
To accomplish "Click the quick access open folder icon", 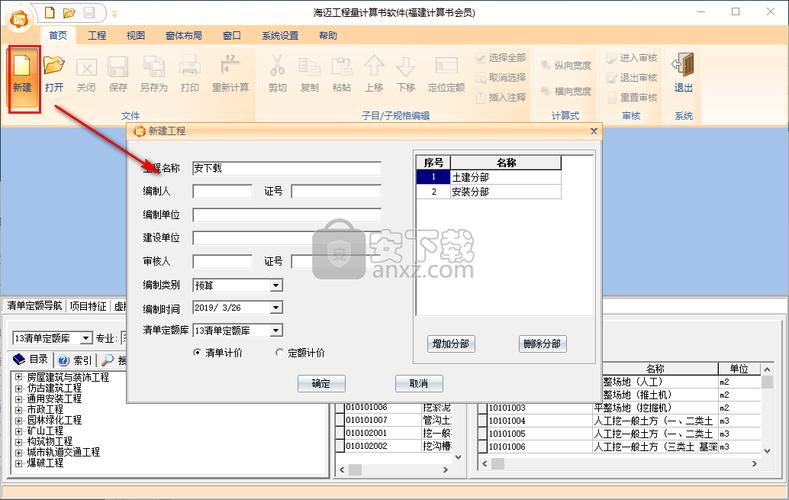I will click(x=69, y=13).
